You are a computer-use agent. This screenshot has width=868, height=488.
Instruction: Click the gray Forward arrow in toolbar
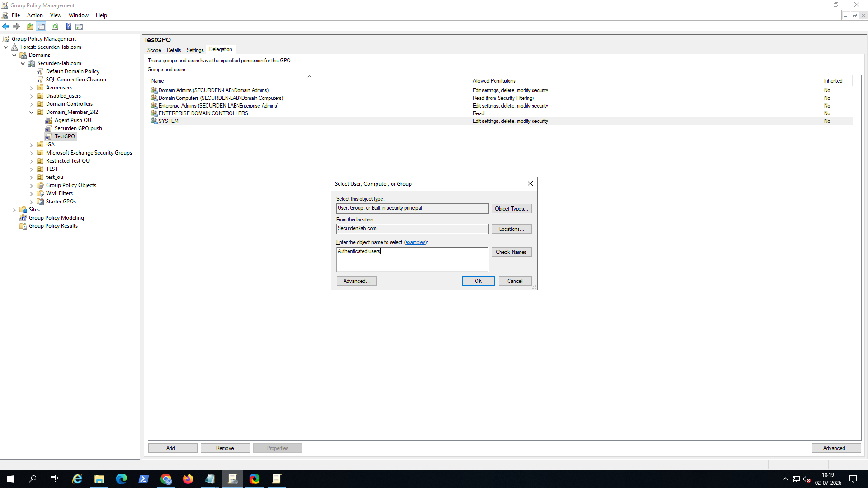coord(16,27)
